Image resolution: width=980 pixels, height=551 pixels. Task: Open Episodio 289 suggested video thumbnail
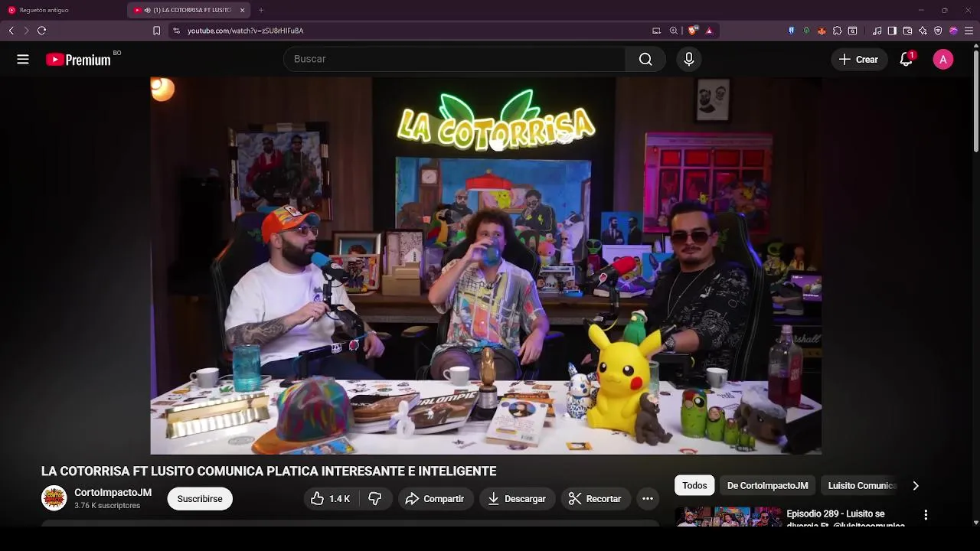tap(727, 517)
